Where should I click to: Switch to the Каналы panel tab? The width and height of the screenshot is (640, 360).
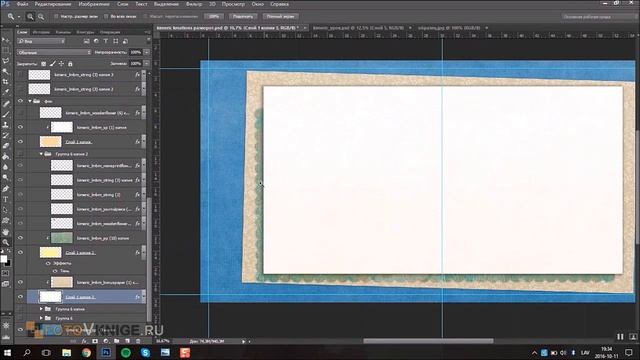63,32
